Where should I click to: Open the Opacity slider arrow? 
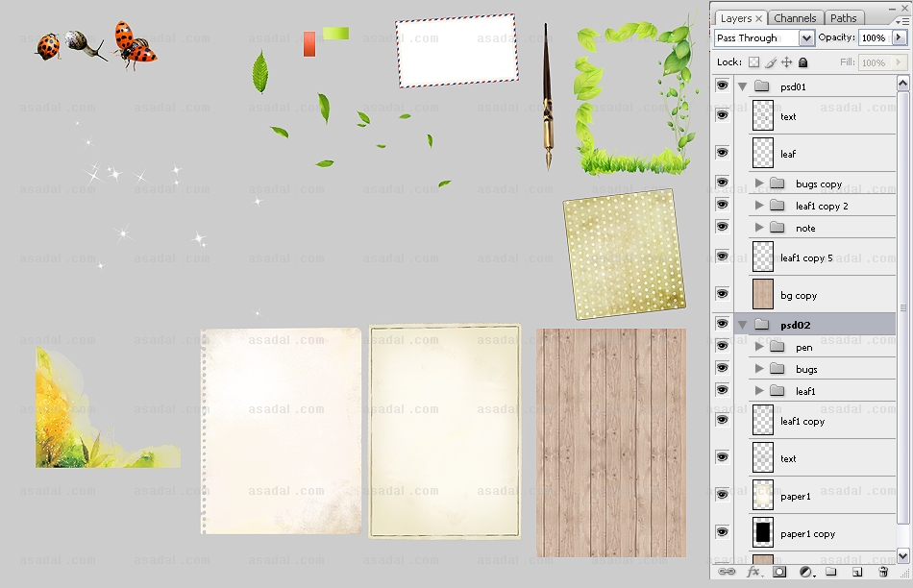[899, 38]
